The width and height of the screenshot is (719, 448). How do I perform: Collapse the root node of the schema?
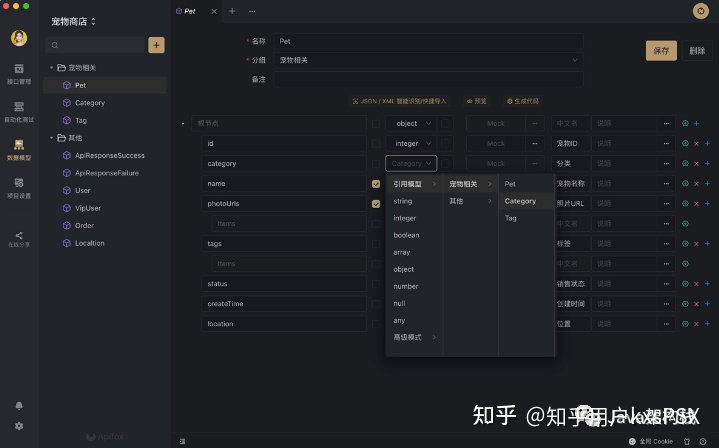[x=183, y=123]
